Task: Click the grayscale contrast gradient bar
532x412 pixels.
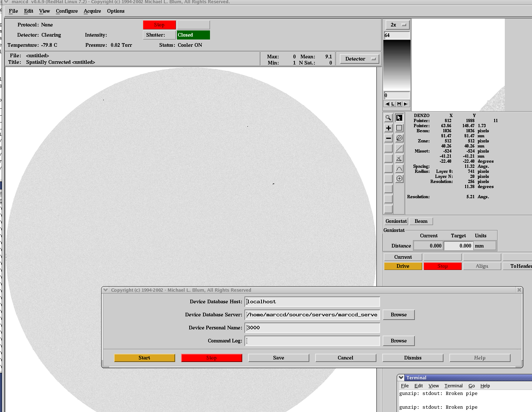Action: [397, 65]
